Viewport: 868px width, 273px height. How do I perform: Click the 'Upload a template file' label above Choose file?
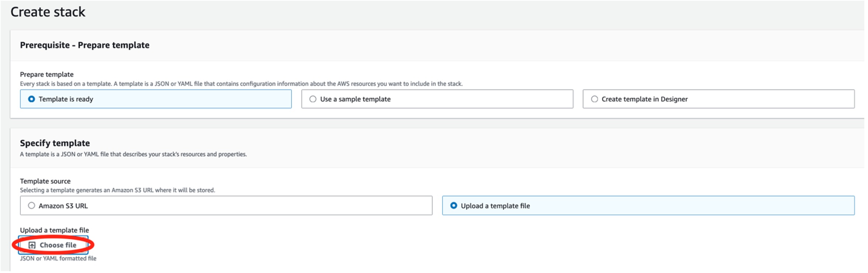pyautogui.click(x=55, y=230)
